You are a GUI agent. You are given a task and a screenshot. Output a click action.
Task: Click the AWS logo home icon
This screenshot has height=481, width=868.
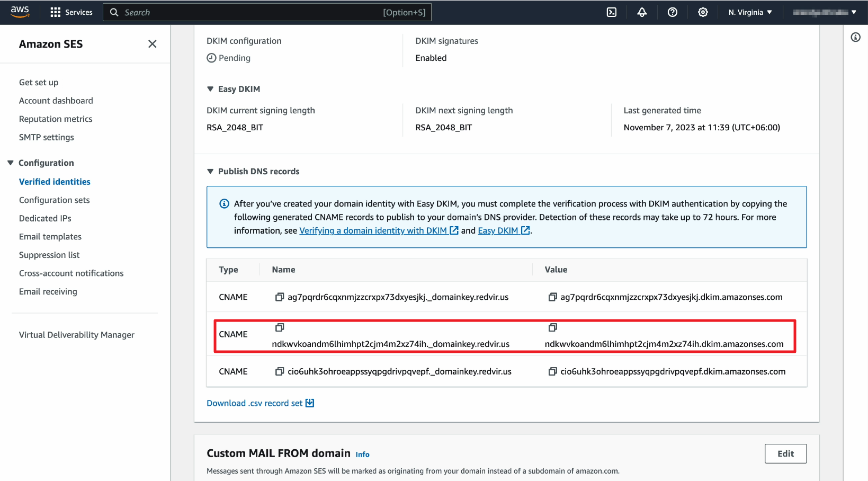pos(20,12)
